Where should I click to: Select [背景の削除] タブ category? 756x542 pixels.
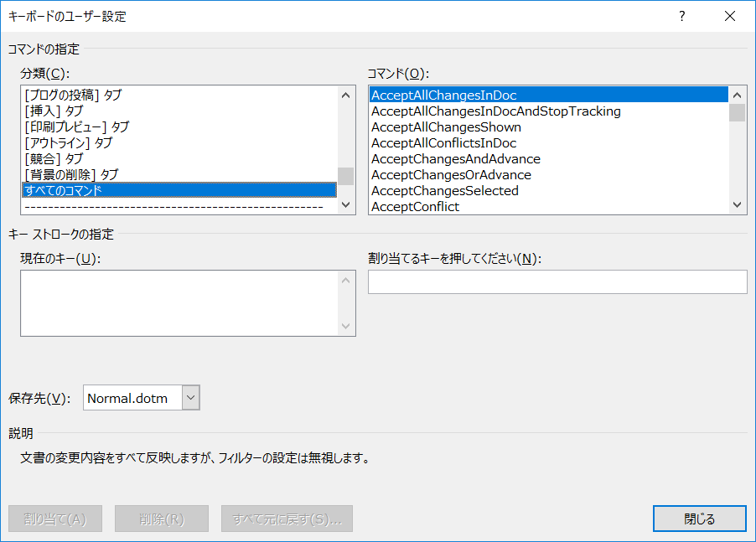pos(71,175)
